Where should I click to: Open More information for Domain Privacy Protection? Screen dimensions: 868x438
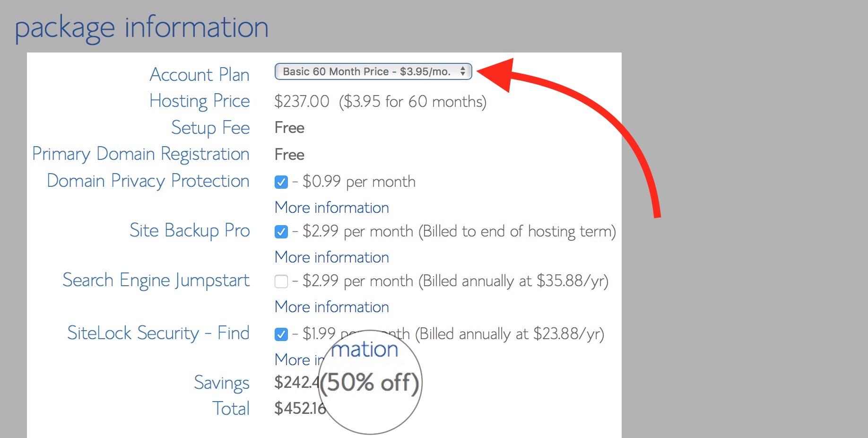click(x=331, y=207)
